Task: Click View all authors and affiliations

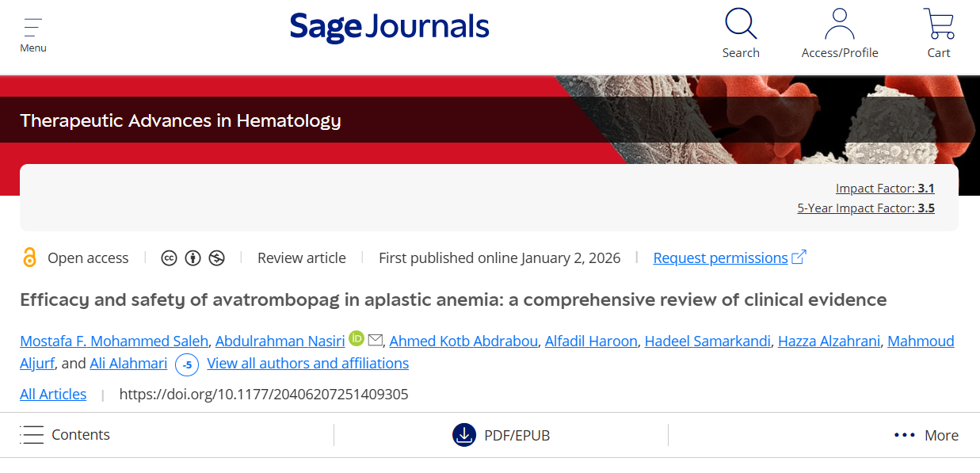Action: pyautogui.click(x=307, y=363)
